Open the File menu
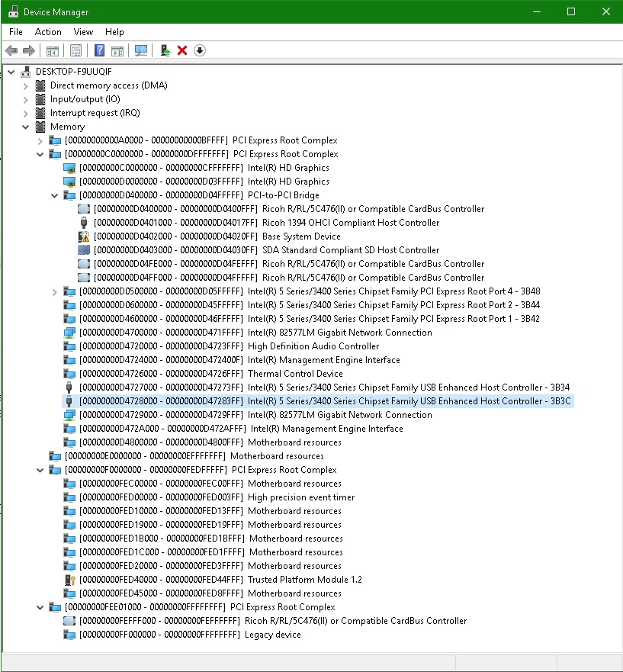 pos(16,32)
